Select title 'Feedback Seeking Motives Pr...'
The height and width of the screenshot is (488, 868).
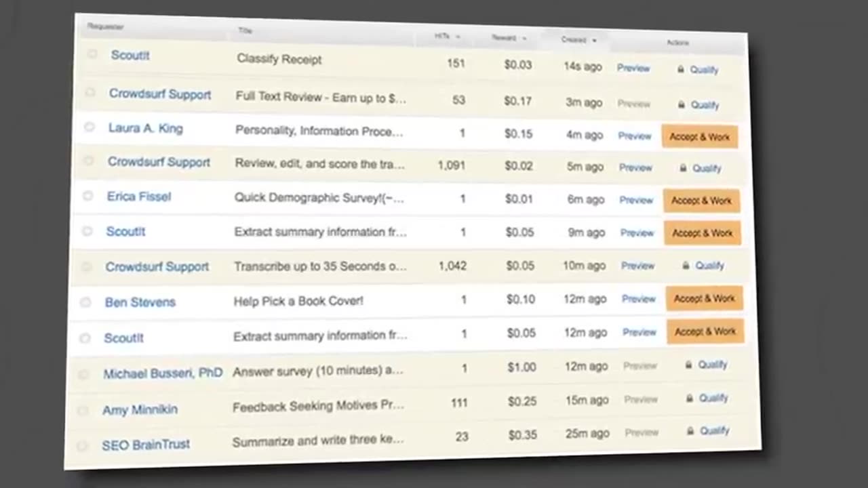pos(318,406)
